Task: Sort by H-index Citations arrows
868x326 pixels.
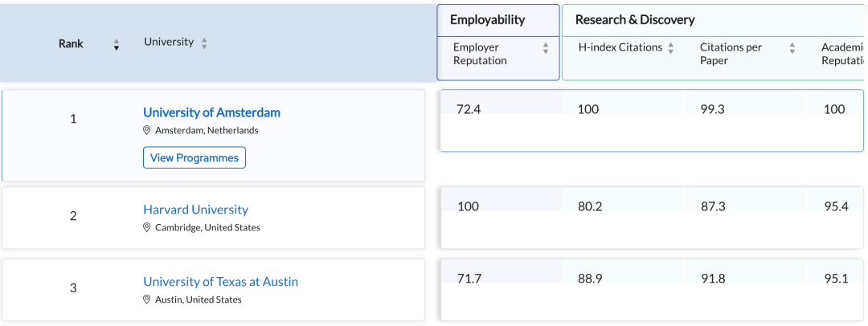Action: (670, 48)
